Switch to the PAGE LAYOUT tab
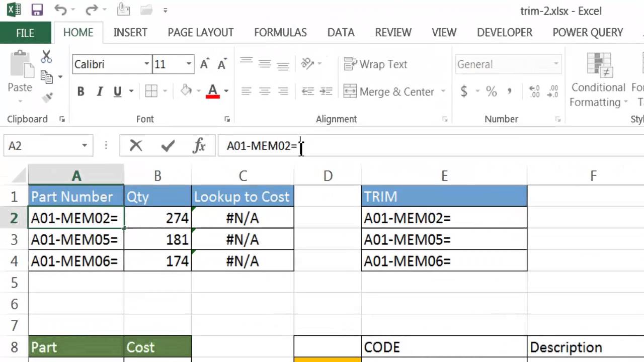The width and height of the screenshot is (644, 362). pos(201,33)
